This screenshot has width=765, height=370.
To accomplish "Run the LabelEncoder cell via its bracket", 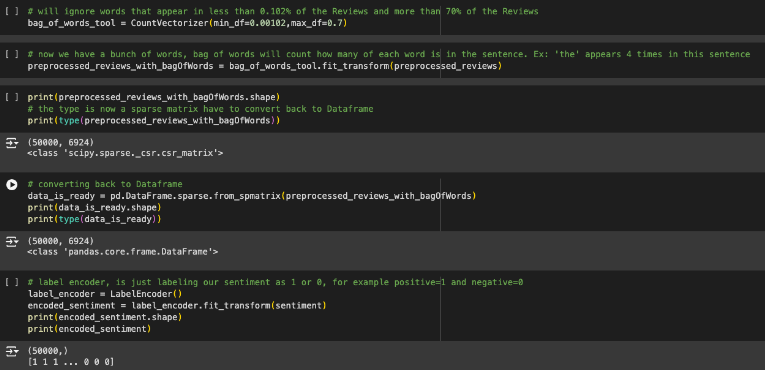I will tap(12, 282).
